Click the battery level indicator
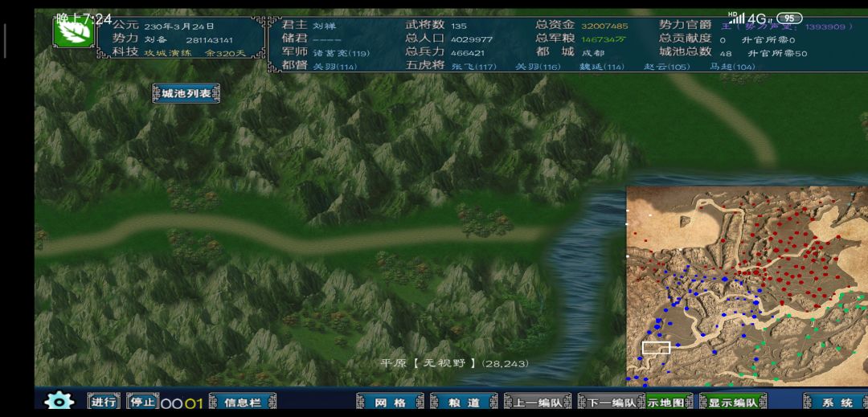The height and width of the screenshot is (417, 868). pyautogui.click(x=789, y=18)
